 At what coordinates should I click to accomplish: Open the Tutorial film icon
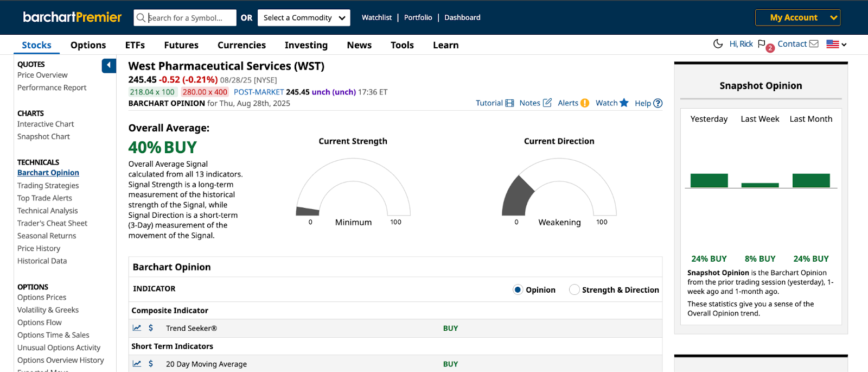point(509,103)
